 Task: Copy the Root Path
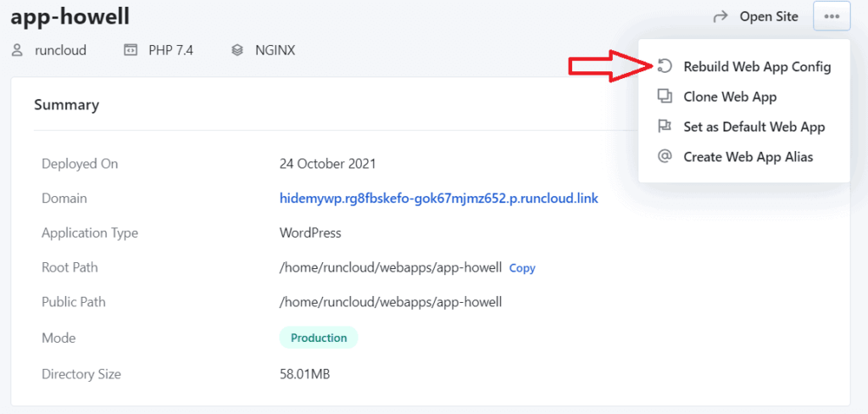tap(522, 268)
